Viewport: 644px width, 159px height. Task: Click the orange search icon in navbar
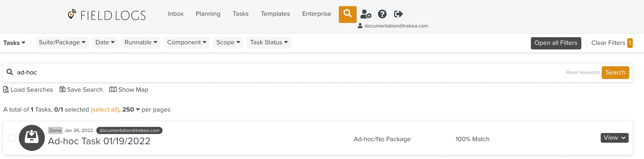tap(347, 14)
